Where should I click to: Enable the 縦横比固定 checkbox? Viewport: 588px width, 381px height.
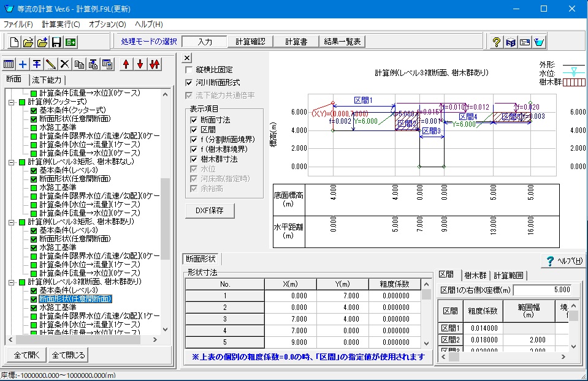[189, 70]
